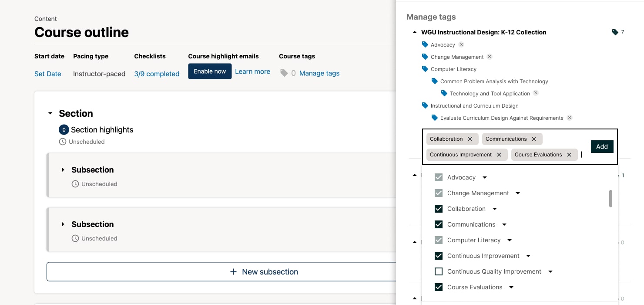Remove Communications chip from tag input
The image size is (644, 305).
point(534,139)
